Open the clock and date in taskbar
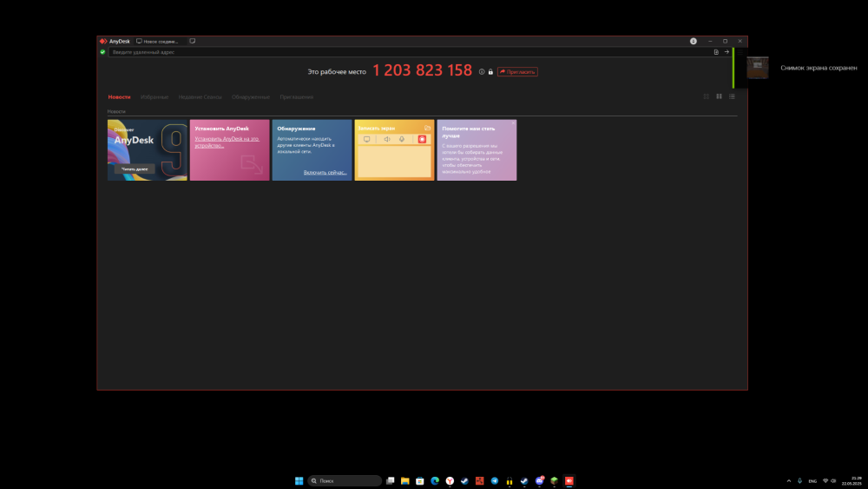 click(x=852, y=480)
